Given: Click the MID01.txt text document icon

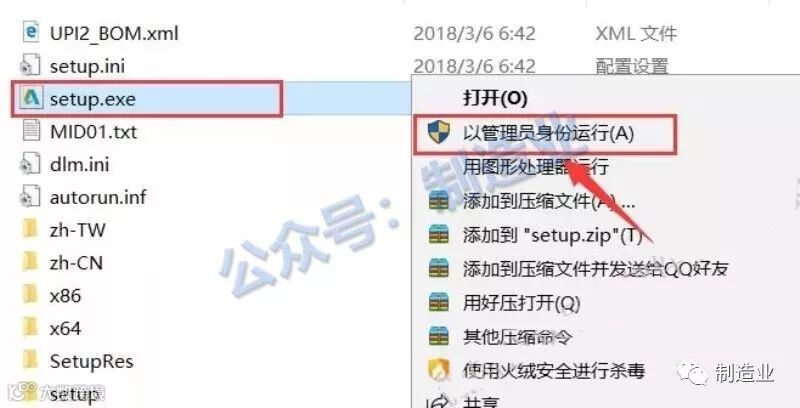Looking at the screenshot, I should click(x=31, y=131).
